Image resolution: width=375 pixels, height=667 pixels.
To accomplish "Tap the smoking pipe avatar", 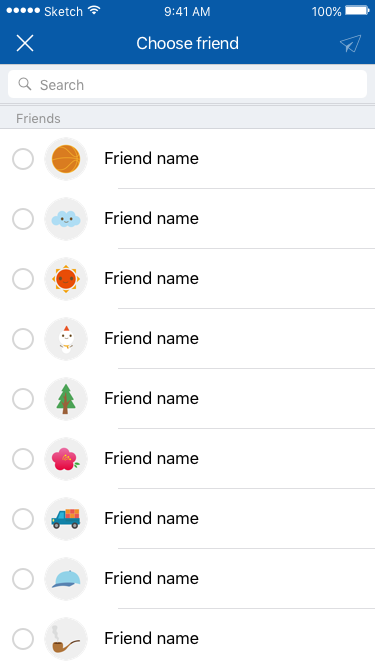I will (66, 639).
